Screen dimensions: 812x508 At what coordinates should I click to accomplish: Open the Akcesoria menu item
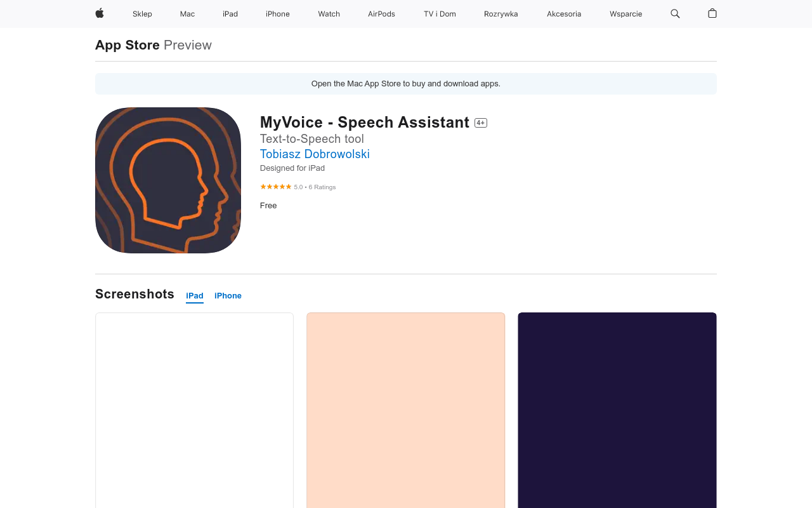point(564,14)
